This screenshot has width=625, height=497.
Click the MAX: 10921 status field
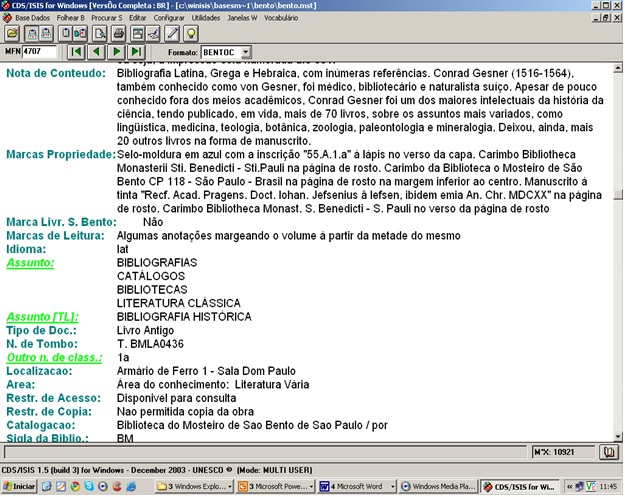pyautogui.click(x=564, y=452)
